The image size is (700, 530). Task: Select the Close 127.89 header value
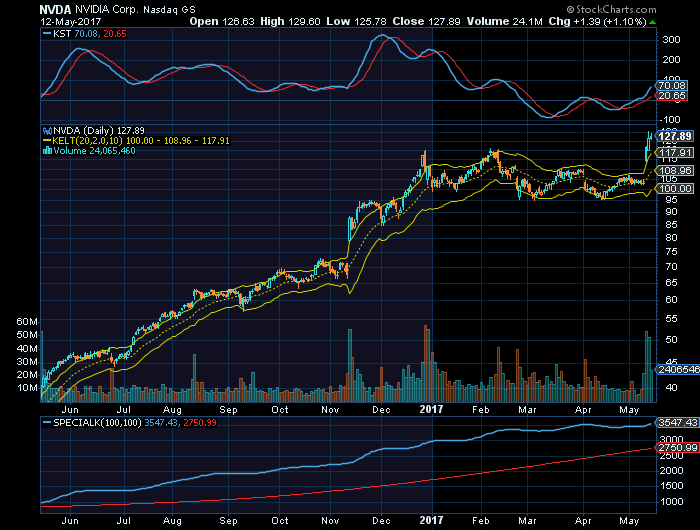point(426,21)
